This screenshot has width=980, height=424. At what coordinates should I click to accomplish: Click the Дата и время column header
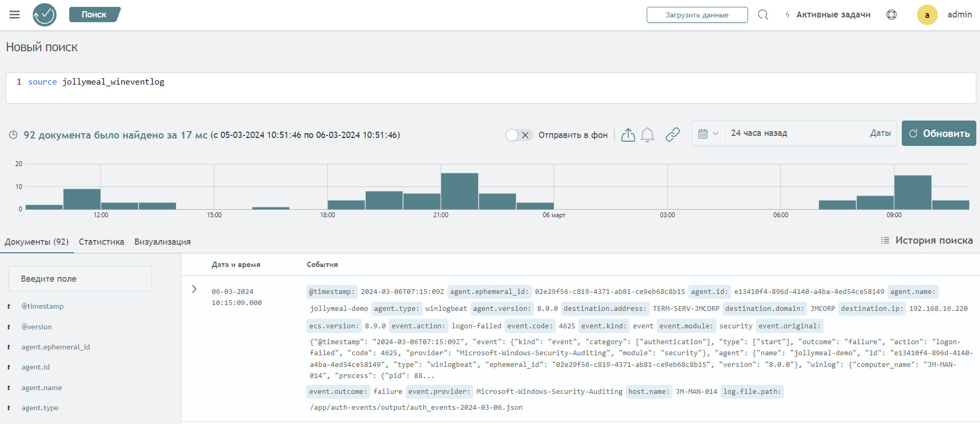(x=236, y=264)
